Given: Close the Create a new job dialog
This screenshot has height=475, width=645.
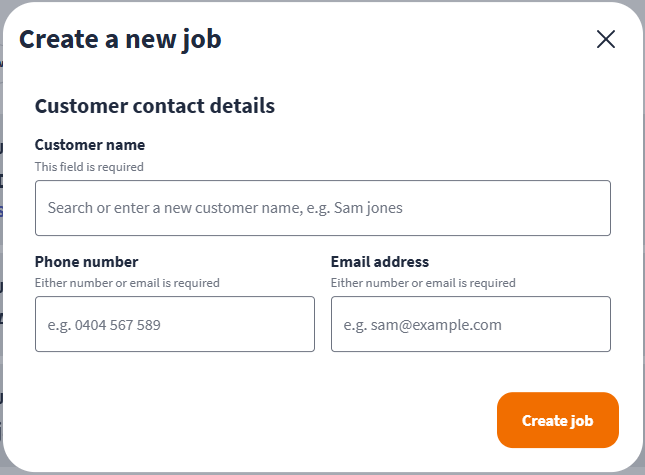Looking at the screenshot, I should (x=605, y=40).
